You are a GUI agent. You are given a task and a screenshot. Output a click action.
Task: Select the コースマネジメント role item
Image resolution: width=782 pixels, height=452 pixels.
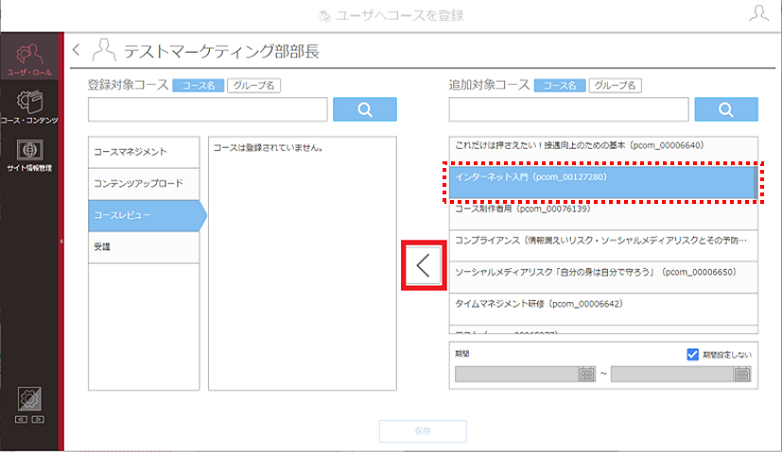pyautogui.click(x=144, y=152)
